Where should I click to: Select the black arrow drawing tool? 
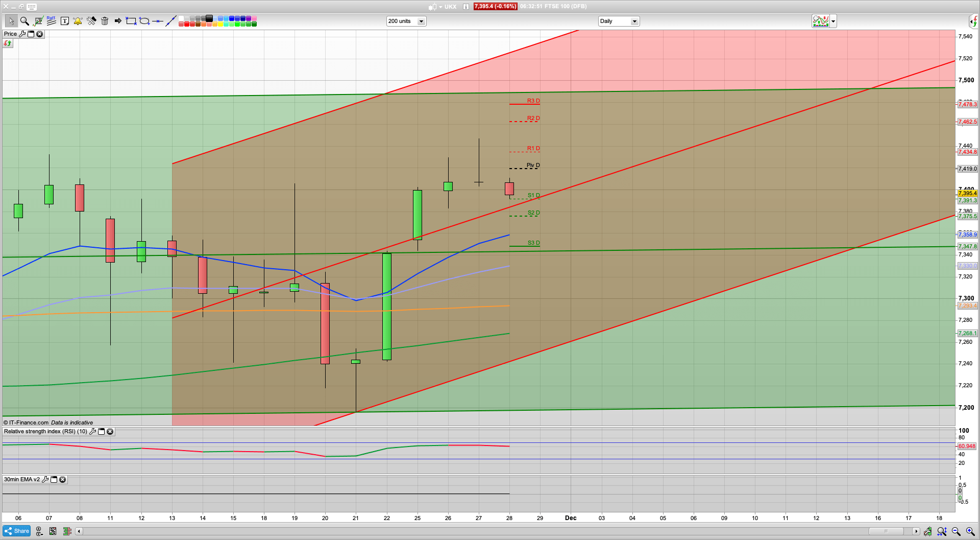coord(117,21)
